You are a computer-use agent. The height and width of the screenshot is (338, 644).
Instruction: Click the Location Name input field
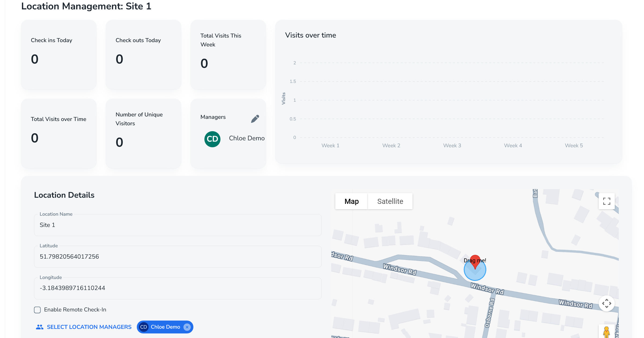coord(178,225)
